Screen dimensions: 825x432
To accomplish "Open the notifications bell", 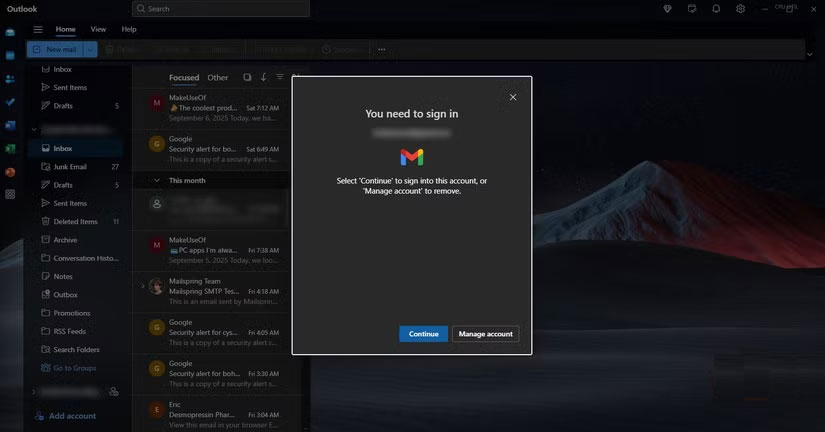I will point(716,9).
